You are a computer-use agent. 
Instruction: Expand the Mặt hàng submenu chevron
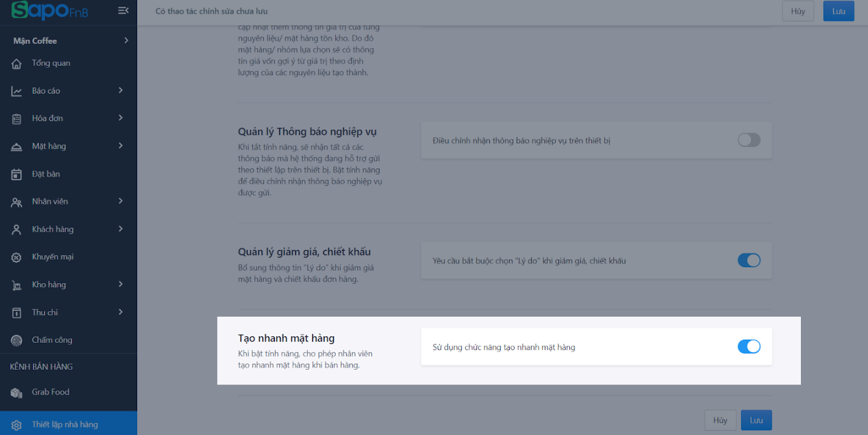click(x=121, y=146)
